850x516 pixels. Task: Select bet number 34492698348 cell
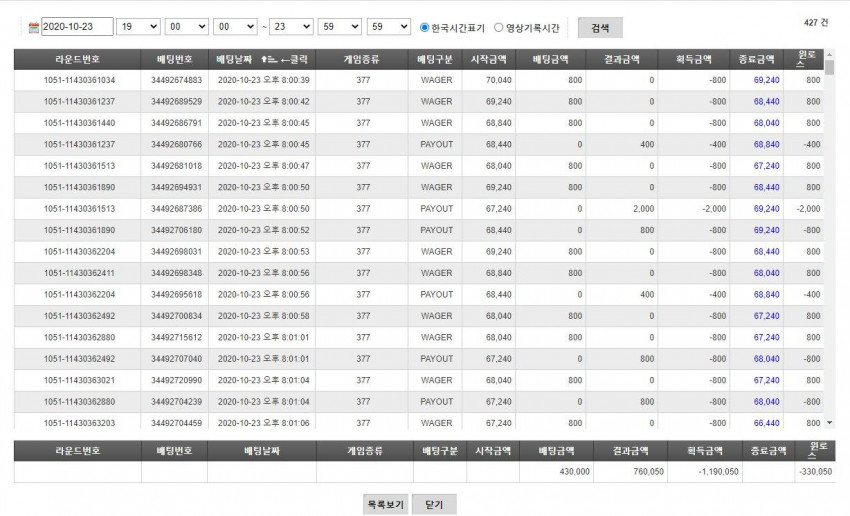(176, 273)
